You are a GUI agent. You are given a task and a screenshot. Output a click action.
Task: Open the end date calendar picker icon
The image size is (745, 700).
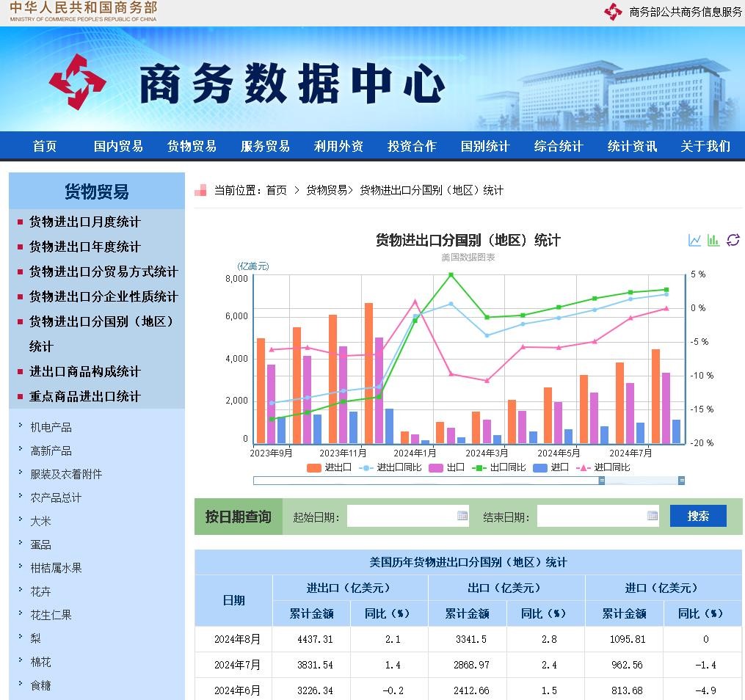[x=653, y=516]
